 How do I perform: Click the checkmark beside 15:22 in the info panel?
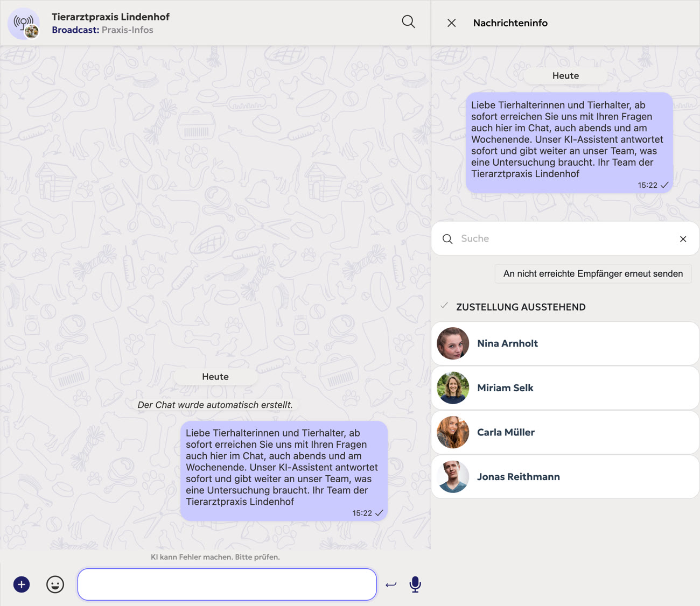(664, 185)
